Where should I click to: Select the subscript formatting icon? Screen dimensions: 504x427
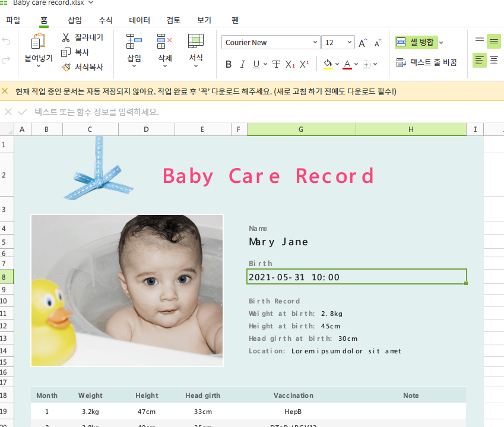[x=290, y=64]
